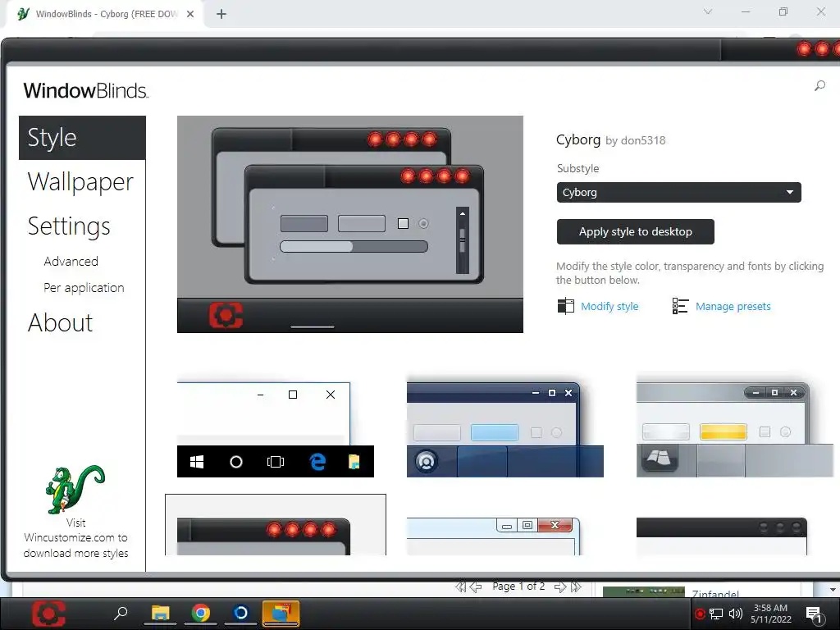This screenshot has width=840, height=630.
Task: Select the classic style thumbnail with red close
Action: (x=493, y=536)
